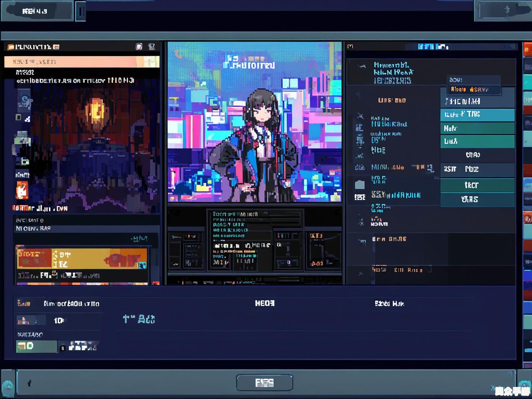
Task: Select the bright cyan highlighted menu row
Action: point(478,114)
